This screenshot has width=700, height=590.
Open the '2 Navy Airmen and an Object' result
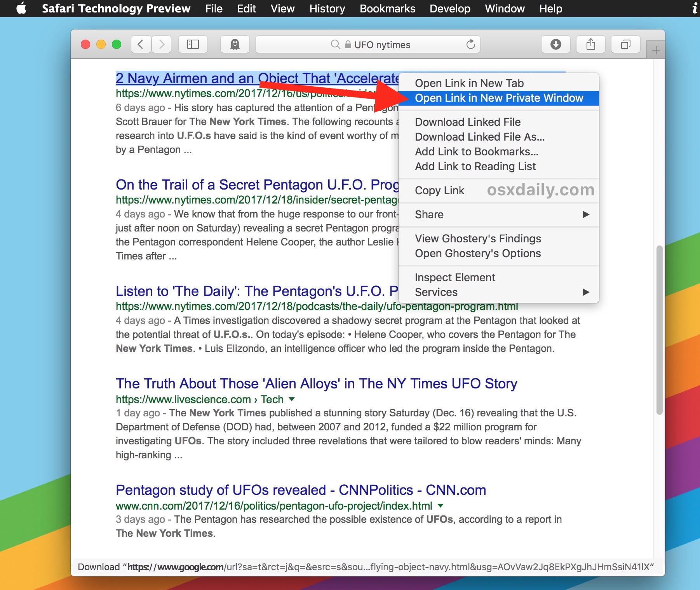click(x=257, y=78)
